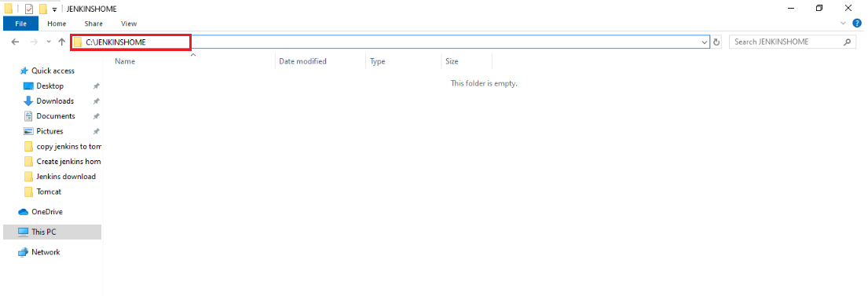The width and height of the screenshot is (868, 296).
Task: Open the Share ribbon tab
Action: 93,24
